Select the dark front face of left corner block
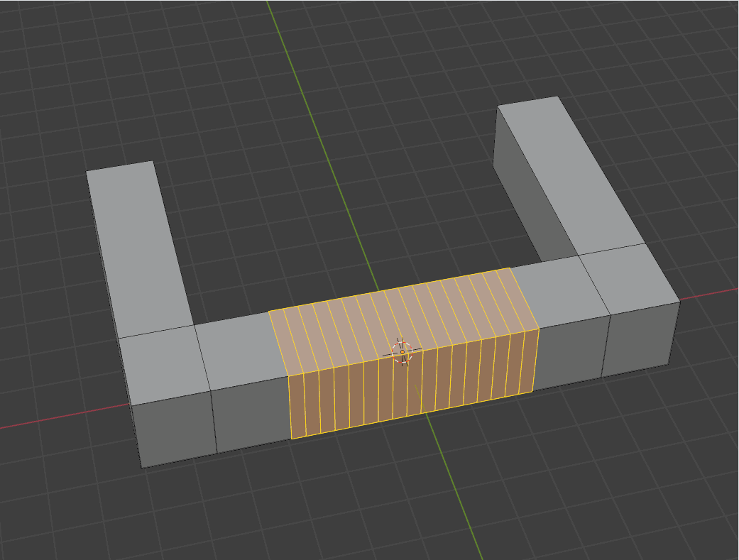 175,428
